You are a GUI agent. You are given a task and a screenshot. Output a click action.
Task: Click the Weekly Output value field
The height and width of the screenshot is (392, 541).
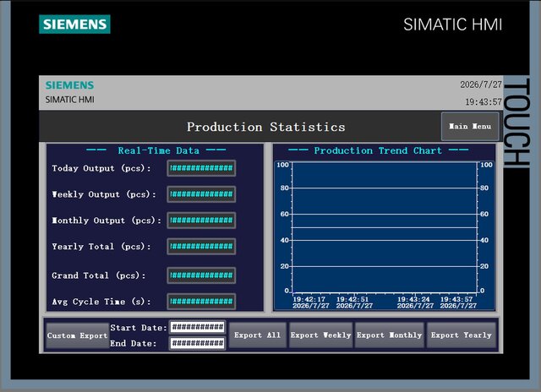(x=201, y=194)
